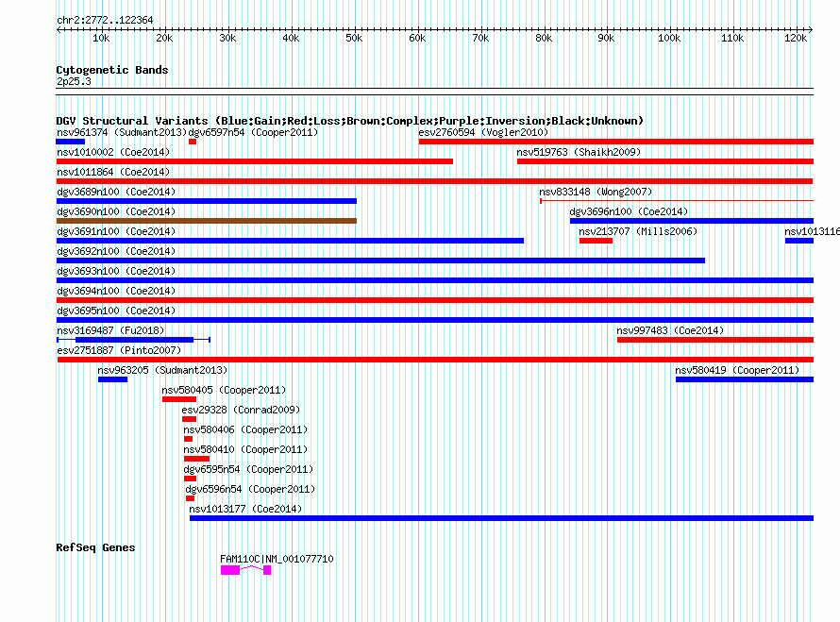Select the dgv3694n100 (Coe2014) red bar

[435, 300]
